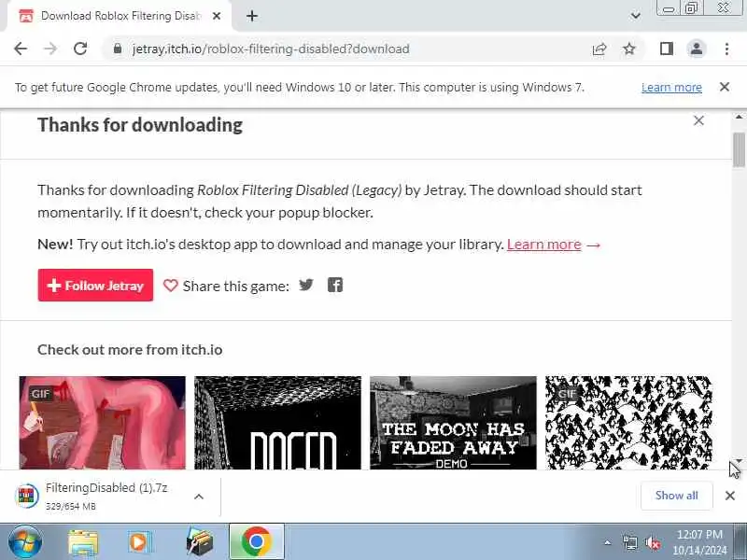View site information lock icon

(x=118, y=49)
